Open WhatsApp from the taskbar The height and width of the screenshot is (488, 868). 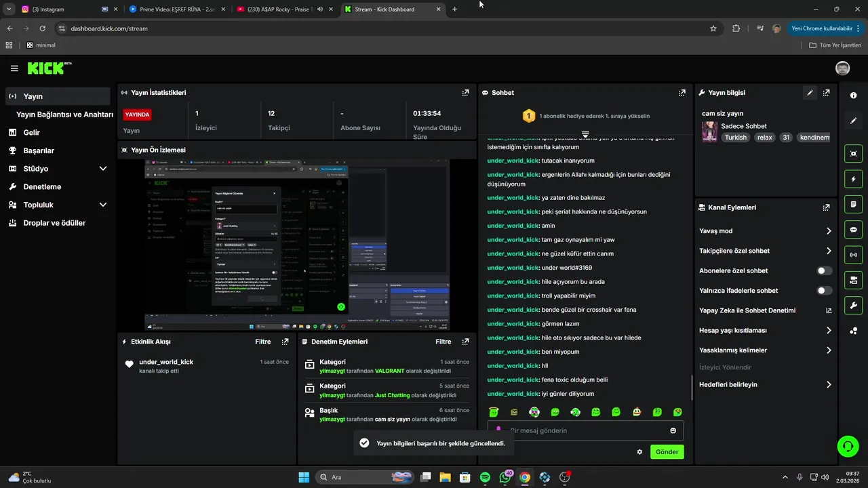pyautogui.click(x=505, y=477)
